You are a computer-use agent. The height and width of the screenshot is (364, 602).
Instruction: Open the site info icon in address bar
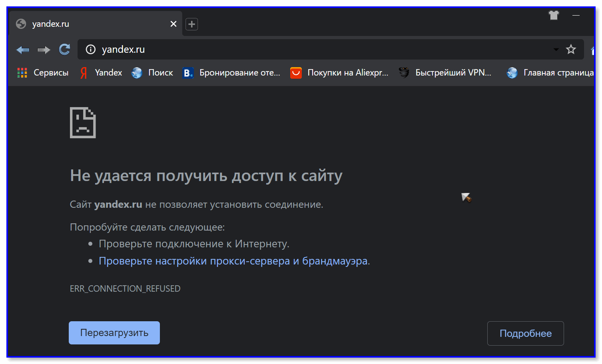pos(91,49)
